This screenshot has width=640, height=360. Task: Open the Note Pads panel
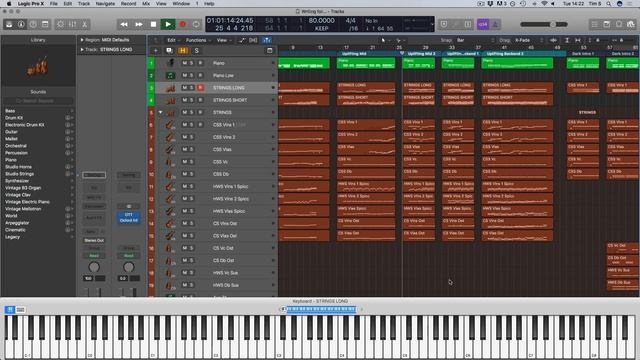tap(607, 24)
